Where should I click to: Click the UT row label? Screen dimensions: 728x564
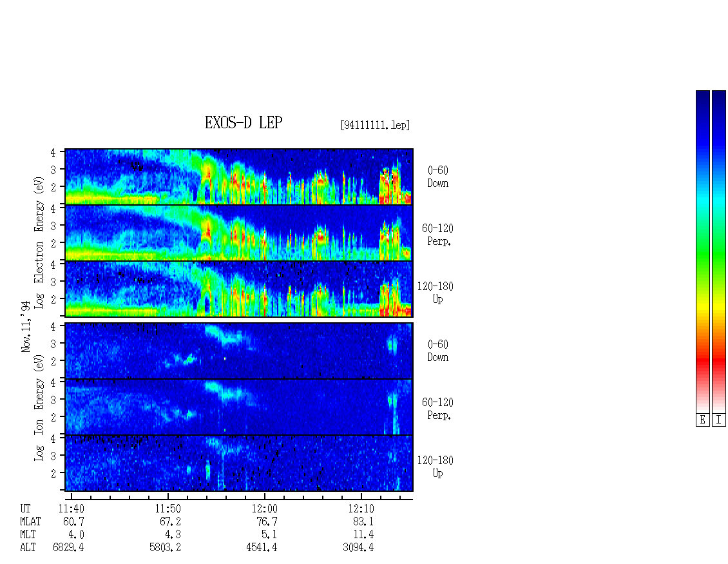point(25,509)
